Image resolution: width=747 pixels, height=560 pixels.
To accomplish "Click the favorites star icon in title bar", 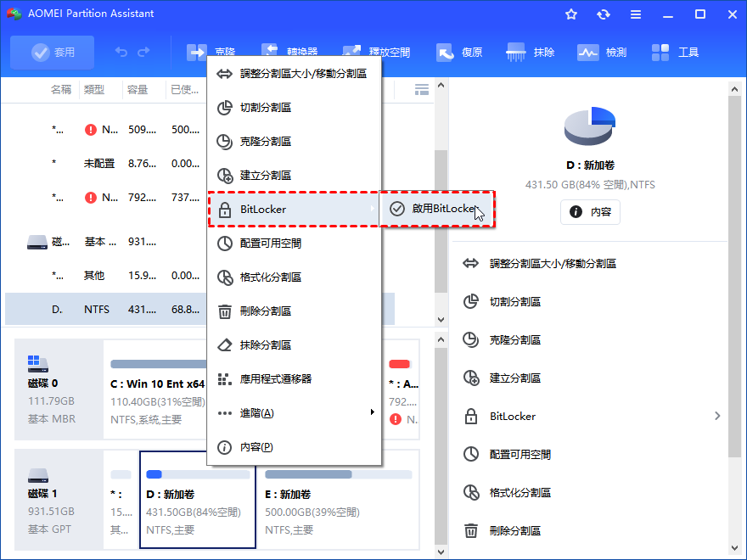I will pos(571,14).
